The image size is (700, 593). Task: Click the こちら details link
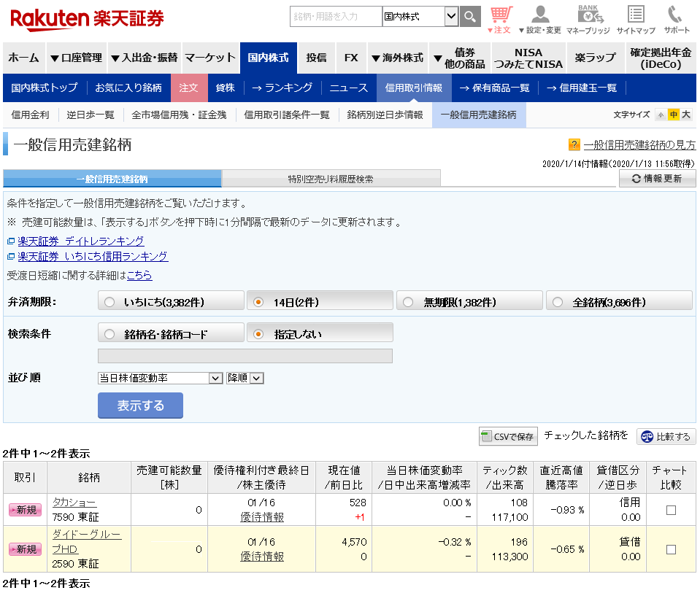(139, 275)
